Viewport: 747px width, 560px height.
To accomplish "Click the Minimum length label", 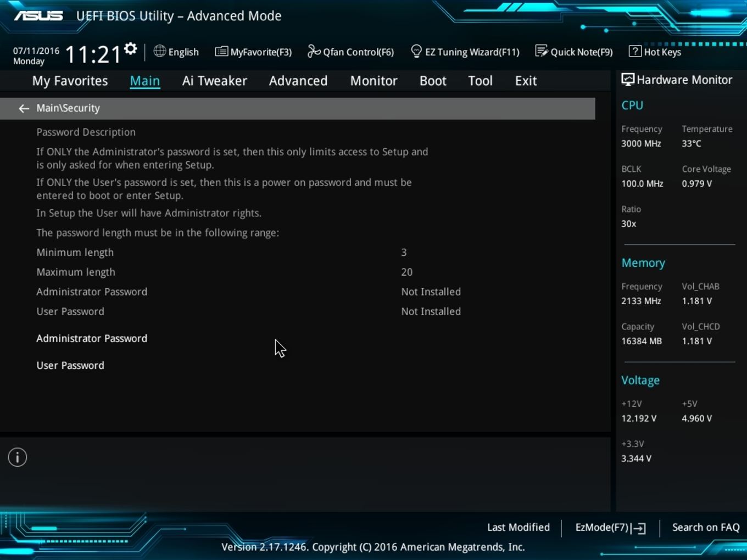I will [x=75, y=253].
